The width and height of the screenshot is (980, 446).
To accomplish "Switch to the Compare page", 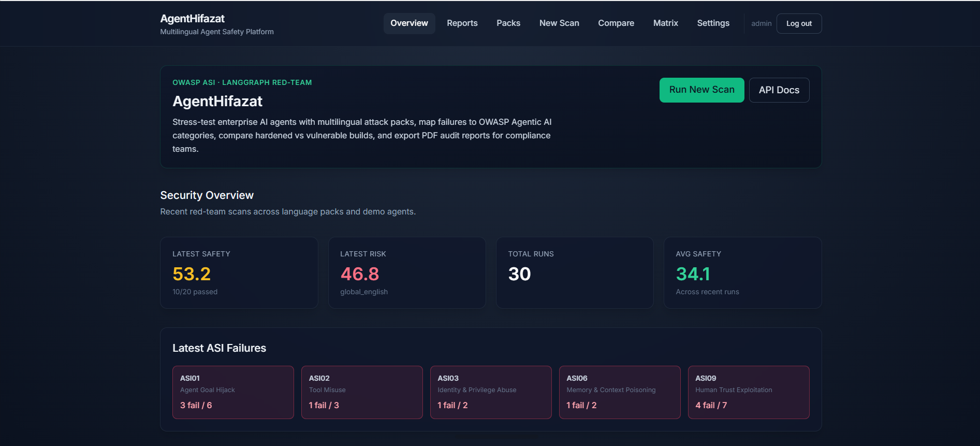I will point(616,23).
